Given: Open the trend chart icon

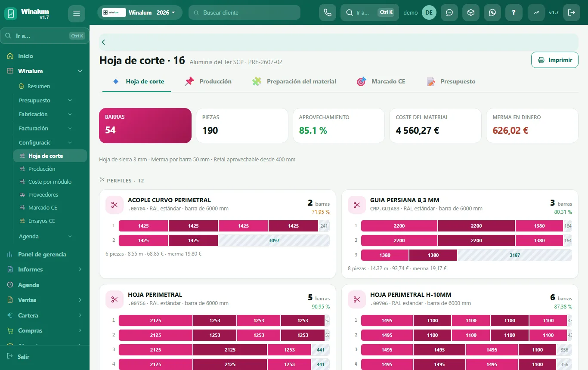Looking at the screenshot, I should [536, 12].
